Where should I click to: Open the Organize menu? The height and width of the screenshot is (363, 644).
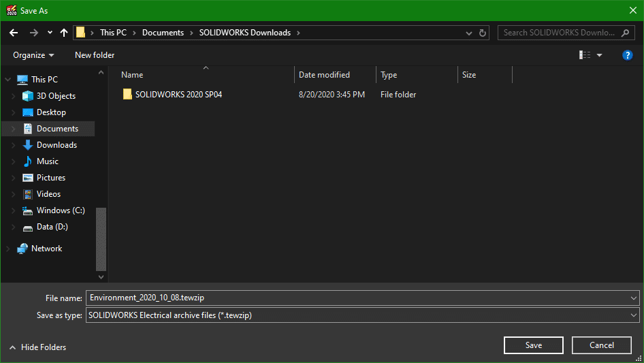(33, 55)
